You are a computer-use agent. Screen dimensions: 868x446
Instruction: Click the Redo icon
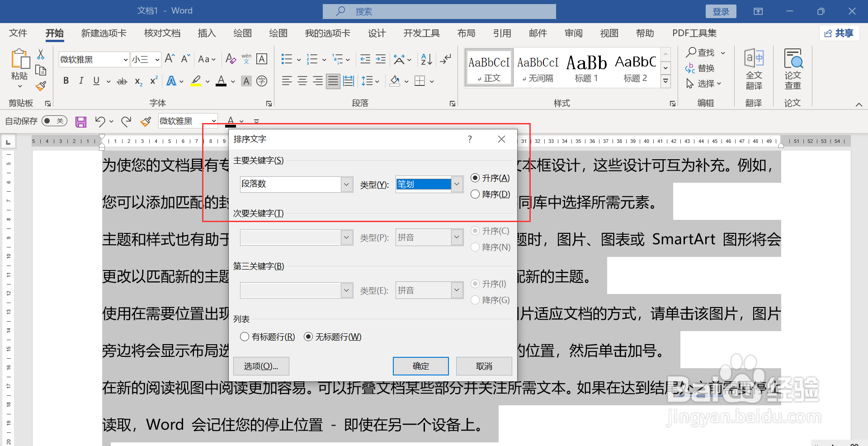coord(126,121)
